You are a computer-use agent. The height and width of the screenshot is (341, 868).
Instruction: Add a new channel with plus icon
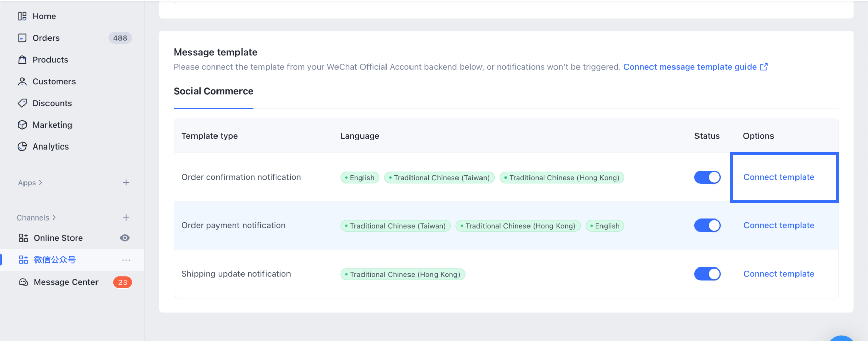(126, 217)
